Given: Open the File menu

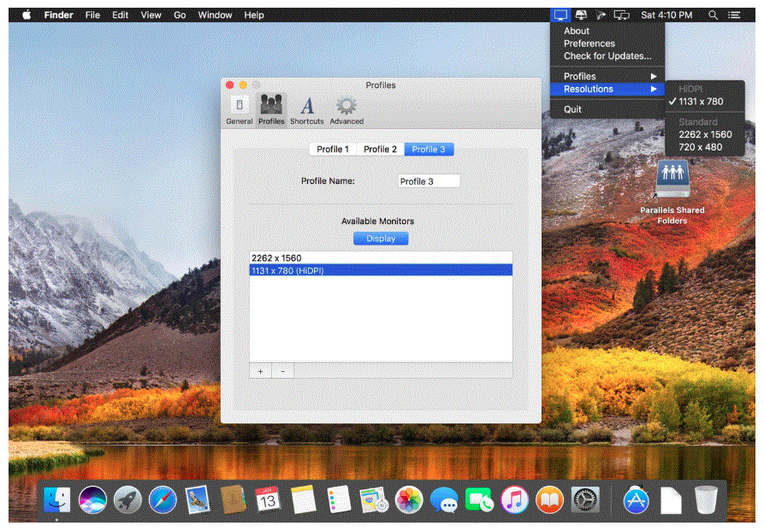Looking at the screenshot, I should pos(92,15).
